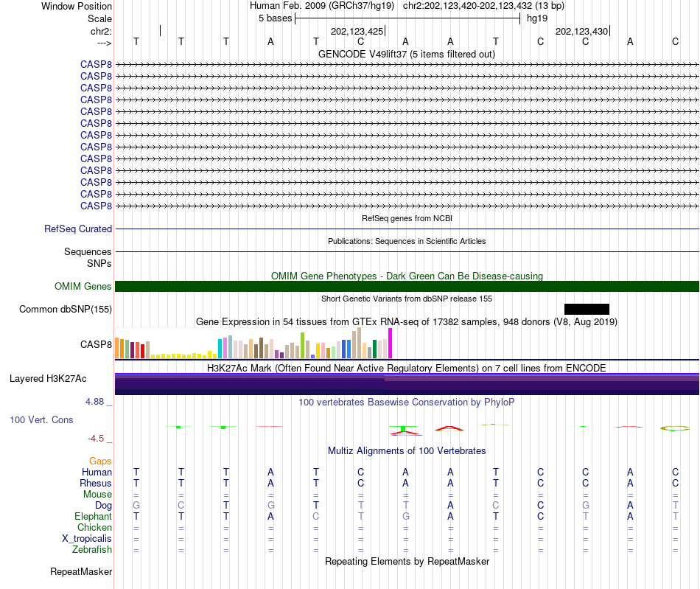Click the orange Gaps label
This screenshot has width=700, height=589.
(x=100, y=461)
